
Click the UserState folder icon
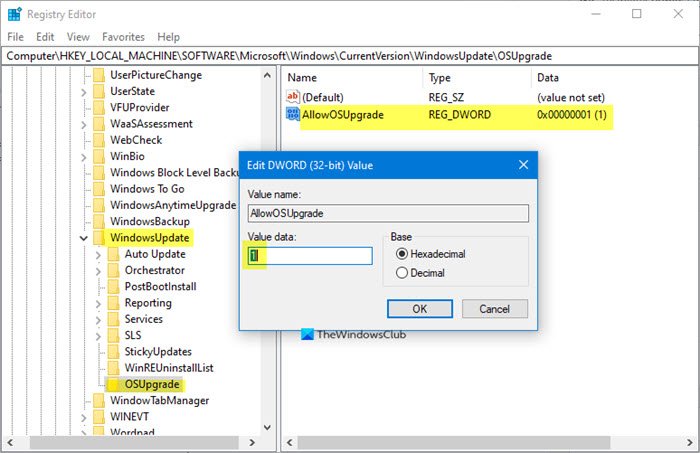(99, 91)
